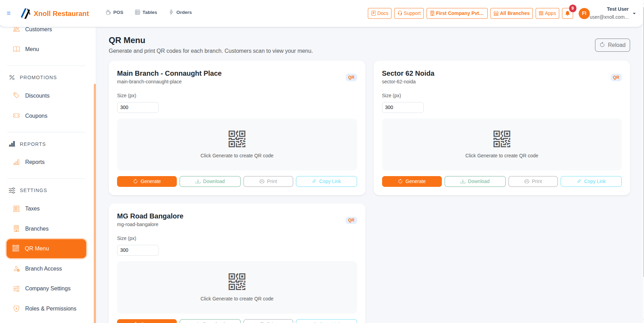Image resolution: width=644 pixels, height=323 pixels.
Task: Generate QR for Sector 62 Noida
Action: coord(412,181)
